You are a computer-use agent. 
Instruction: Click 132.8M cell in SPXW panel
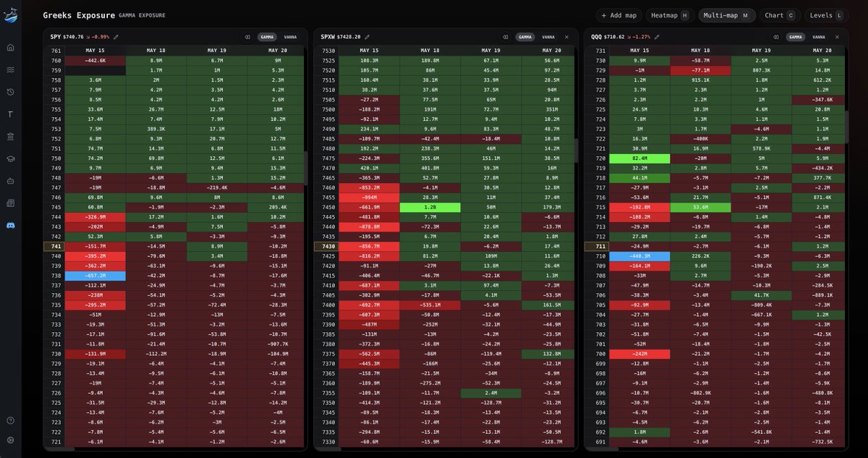click(548, 354)
